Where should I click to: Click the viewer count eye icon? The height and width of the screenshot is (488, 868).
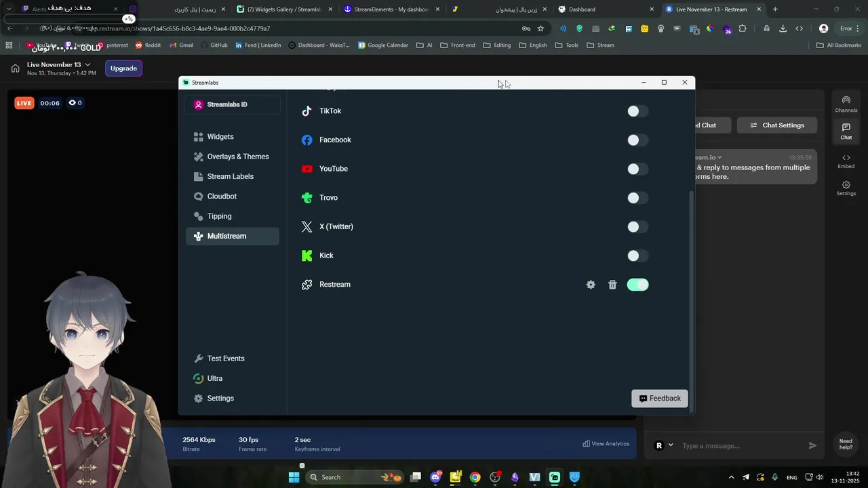tap(72, 103)
